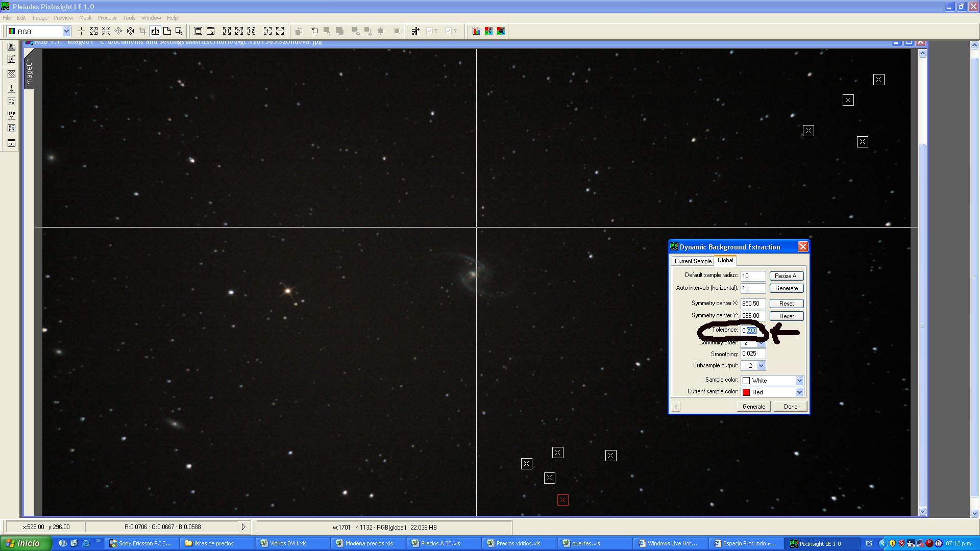Click the RGB histogram bars toolbar icon

[x=476, y=31]
